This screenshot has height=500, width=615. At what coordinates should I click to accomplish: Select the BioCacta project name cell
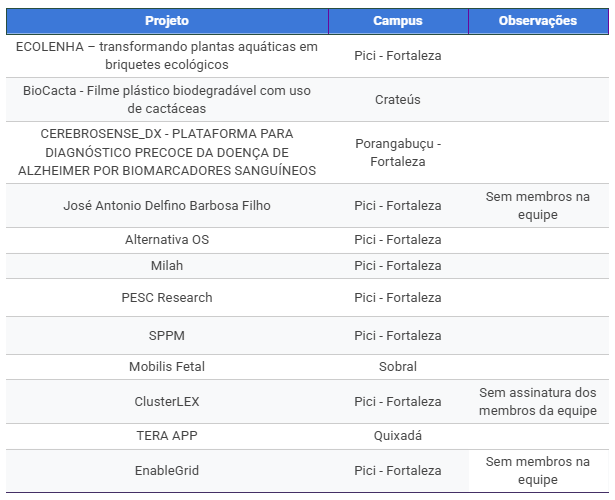pyautogui.click(x=167, y=100)
